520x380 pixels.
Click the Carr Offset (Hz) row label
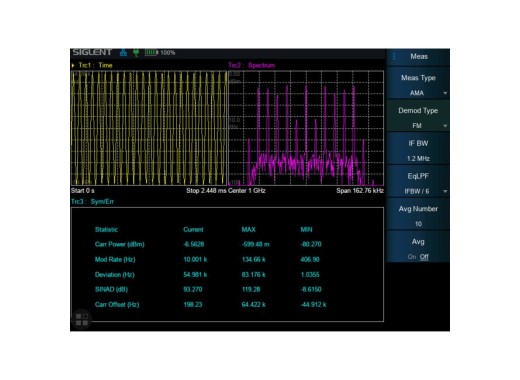(x=117, y=304)
